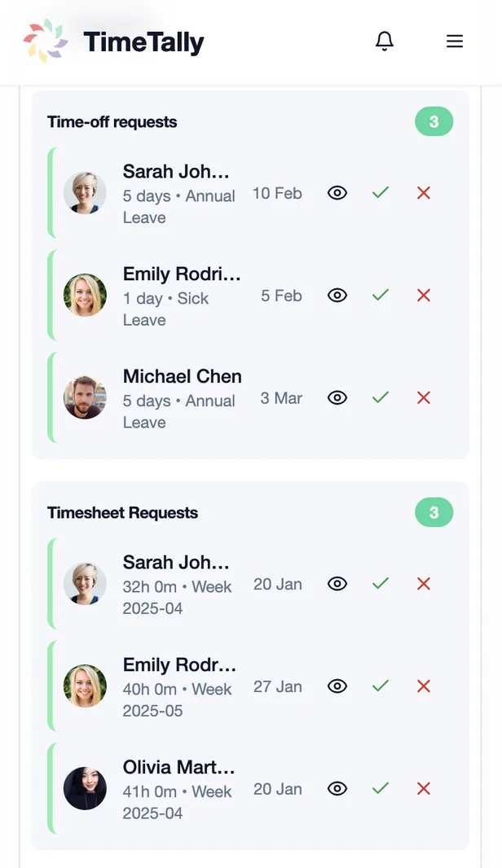Reject Emily's 40h timesheet
The image size is (502, 868).
point(424,686)
